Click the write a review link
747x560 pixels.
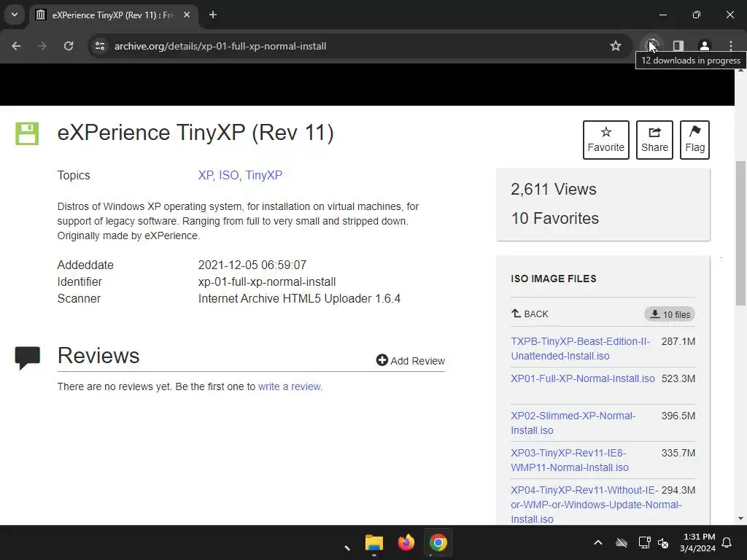tap(289, 386)
